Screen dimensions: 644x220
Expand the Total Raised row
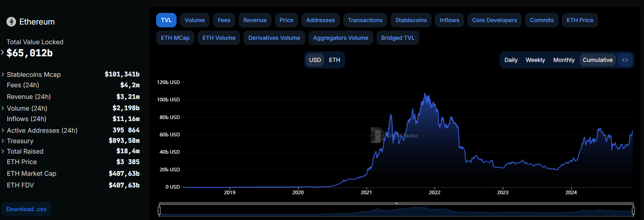click(3, 151)
